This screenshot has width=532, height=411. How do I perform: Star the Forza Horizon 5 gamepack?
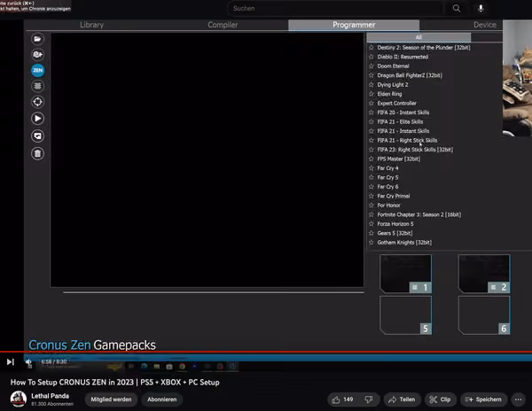click(372, 223)
